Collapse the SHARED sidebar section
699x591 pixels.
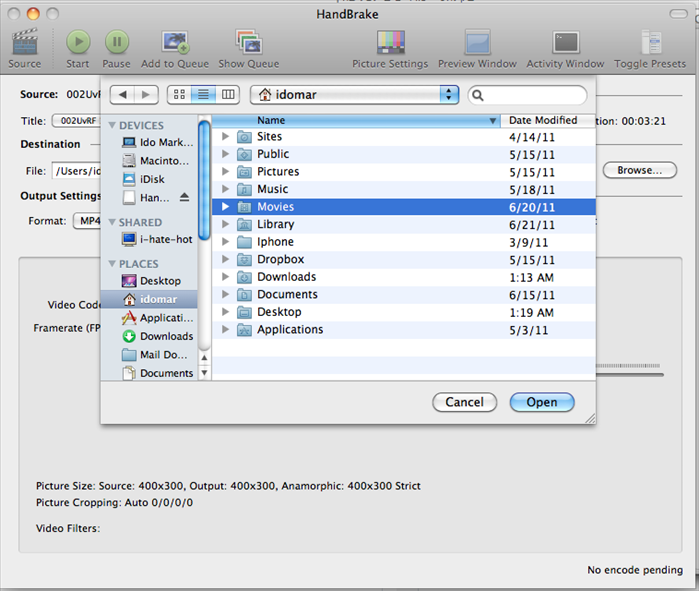tap(112, 222)
